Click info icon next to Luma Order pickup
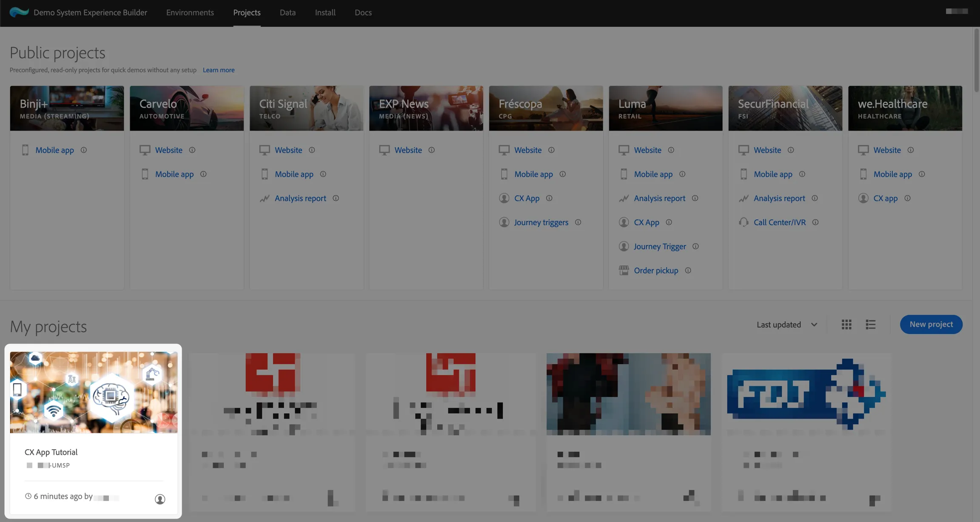 click(x=688, y=270)
